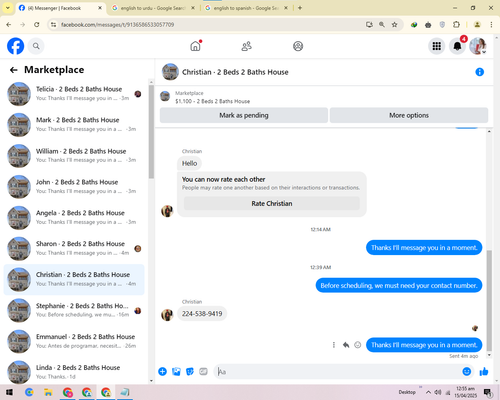The height and width of the screenshot is (400, 500).
Task: Open John's conversation
Action: coord(74,187)
